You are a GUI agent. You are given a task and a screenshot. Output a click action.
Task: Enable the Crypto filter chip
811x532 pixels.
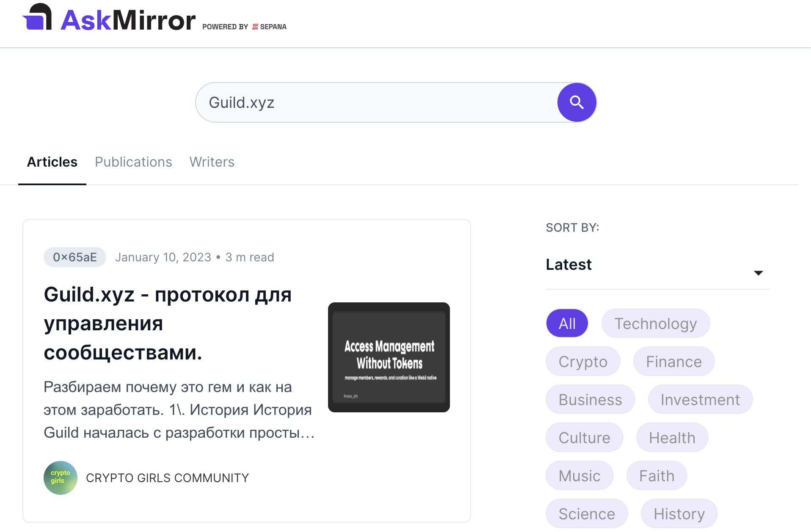pyautogui.click(x=582, y=362)
